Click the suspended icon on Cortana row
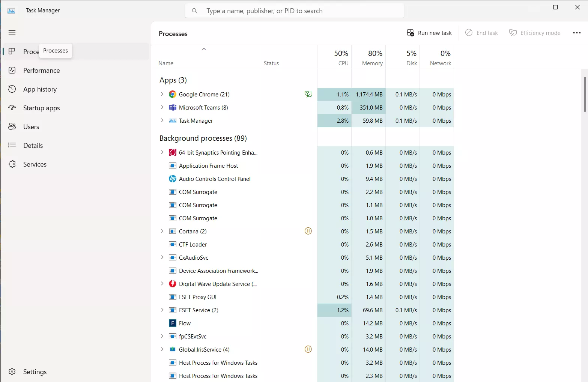The width and height of the screenshot is (588, 382). point(308,231)
